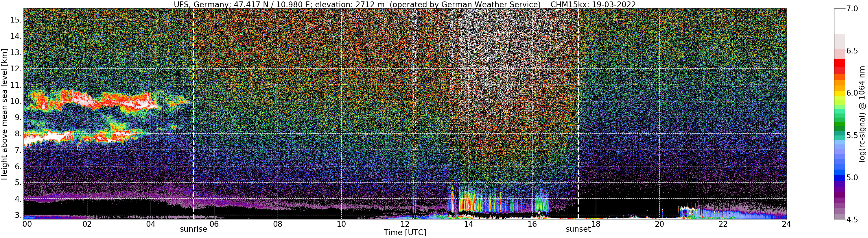868x238 pixels.
Task: Click the Time [UTC] axis title
Action: pyautogui.click(x=405, y=233)
